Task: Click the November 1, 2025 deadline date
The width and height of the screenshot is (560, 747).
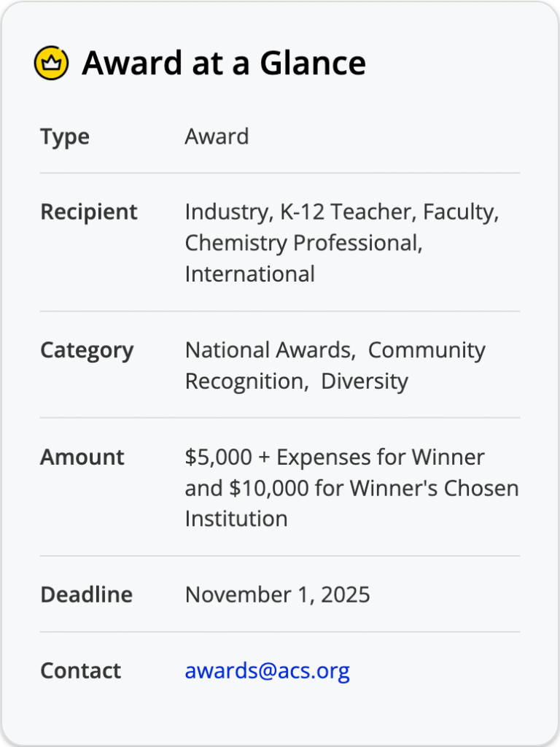Action: point(277,595)
